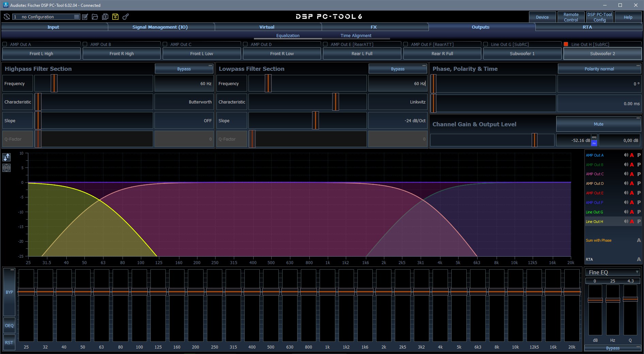Click the M icon beside the graph

tap(6, 168)
